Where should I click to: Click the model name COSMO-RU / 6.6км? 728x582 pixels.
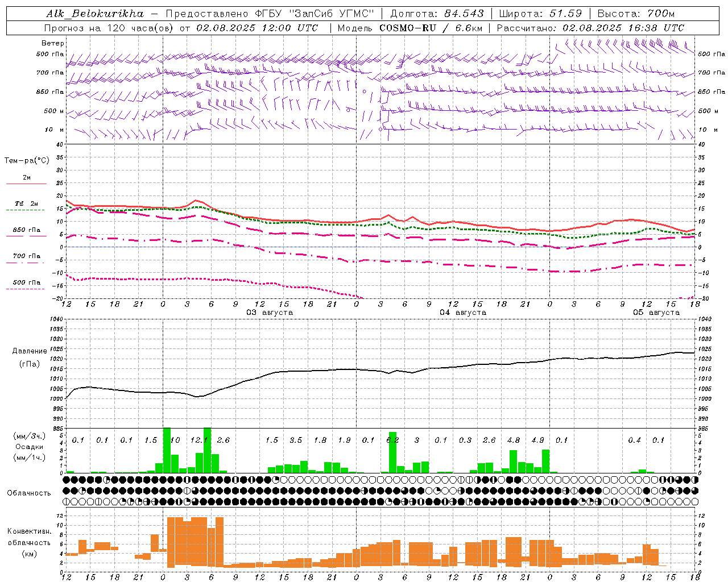[x=430, y=28]
